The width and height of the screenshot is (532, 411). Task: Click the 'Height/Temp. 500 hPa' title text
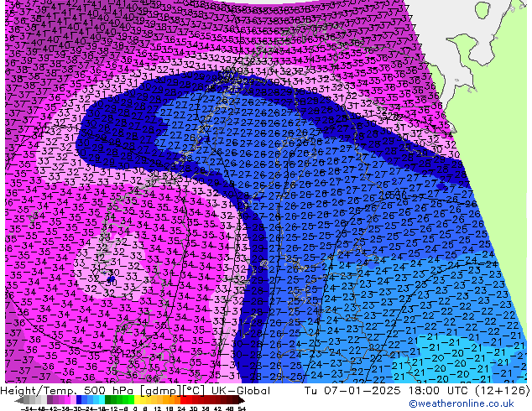(69, 391)
